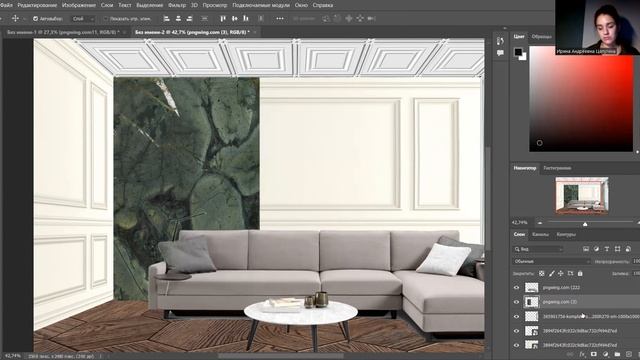Open the tool preset arrow beside Move tool
The image size is (640, 360).
[24, 19]
